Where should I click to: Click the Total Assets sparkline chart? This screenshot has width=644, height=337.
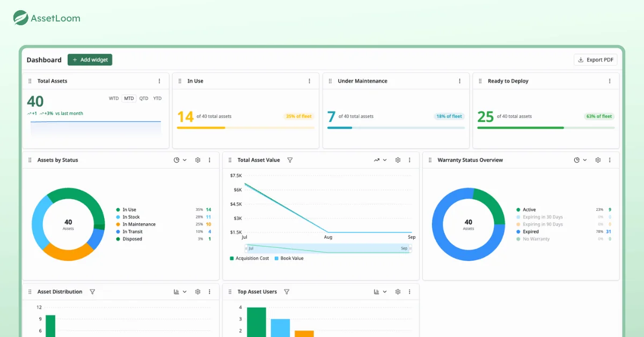click(96, 129)
